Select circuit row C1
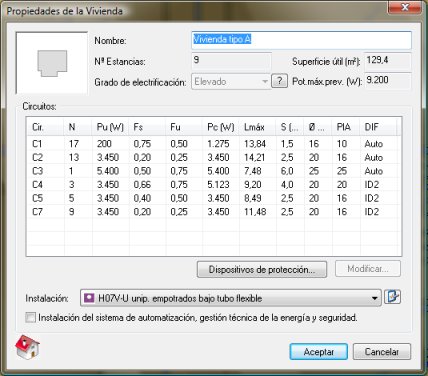The image size is (428, 376). 213,144
